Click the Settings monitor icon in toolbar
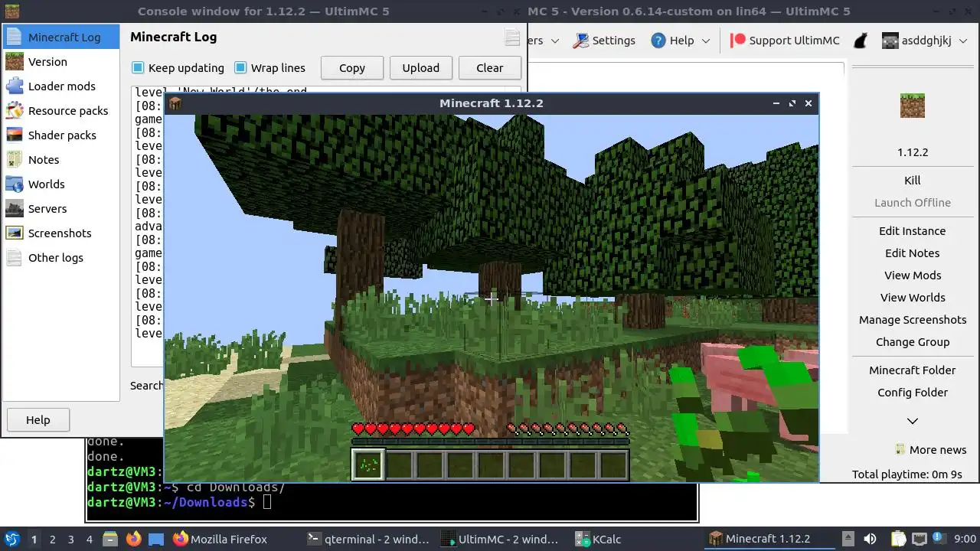Screen dimensions: 980x551 coord(580,41)
